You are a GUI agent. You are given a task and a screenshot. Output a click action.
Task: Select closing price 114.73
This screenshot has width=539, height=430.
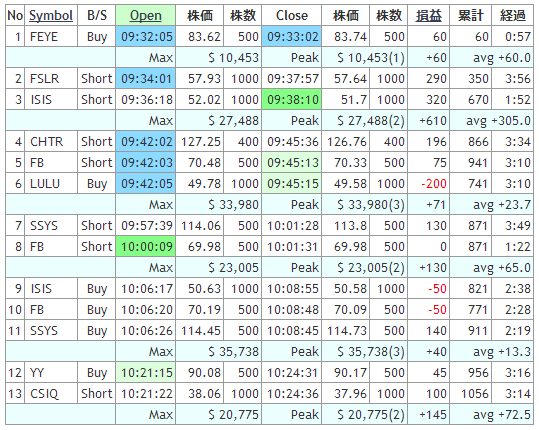(347, 331)
